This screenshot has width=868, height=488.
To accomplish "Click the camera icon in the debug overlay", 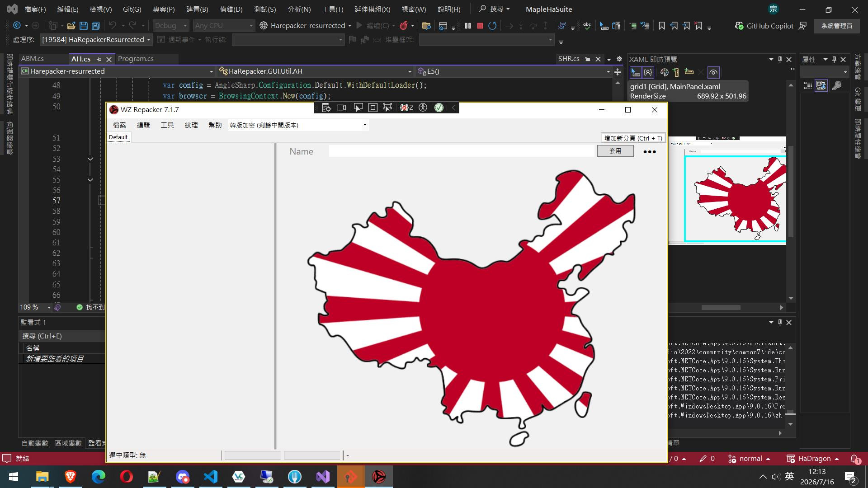I will click(341, 108).
